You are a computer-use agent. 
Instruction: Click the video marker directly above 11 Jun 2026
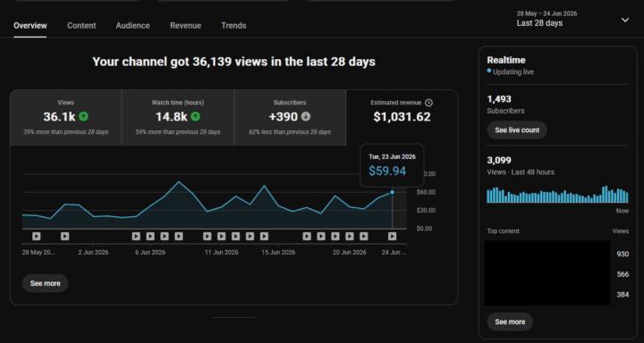click(222, 237)
